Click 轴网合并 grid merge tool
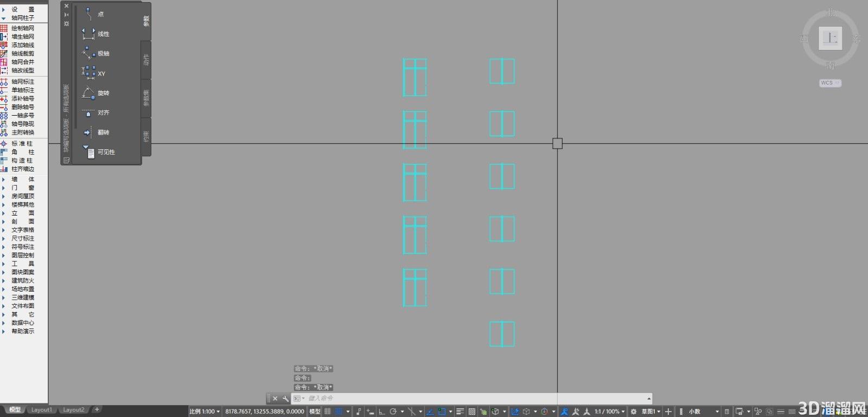 click(x=17, y=62)
